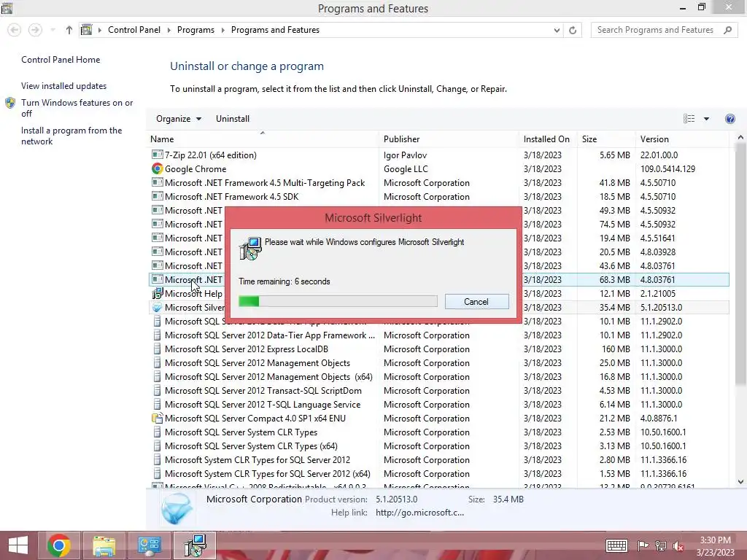
Task: Select the 7-Zip 22.01 (x64 edition) icon
Action: pos(158,155)
